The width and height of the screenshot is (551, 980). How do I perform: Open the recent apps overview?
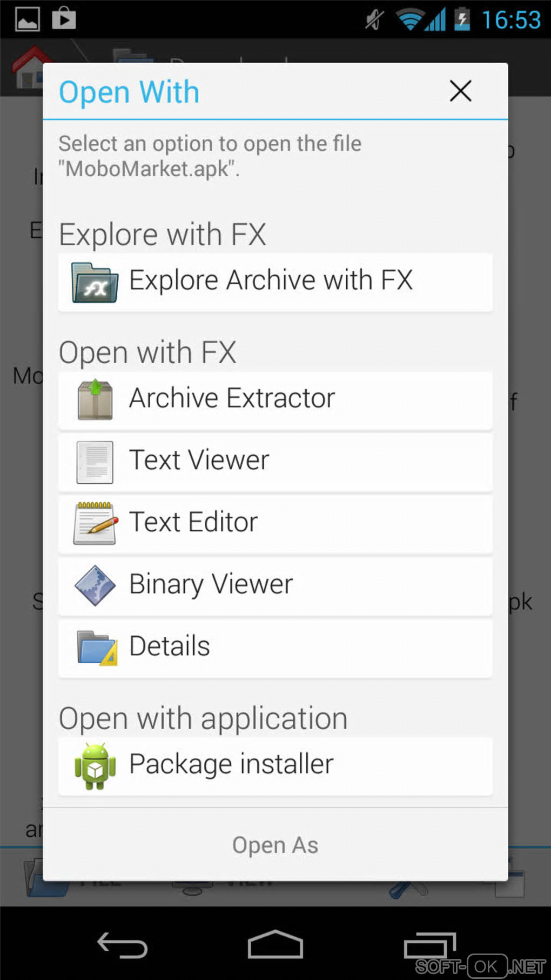click(x=430, y=945)
